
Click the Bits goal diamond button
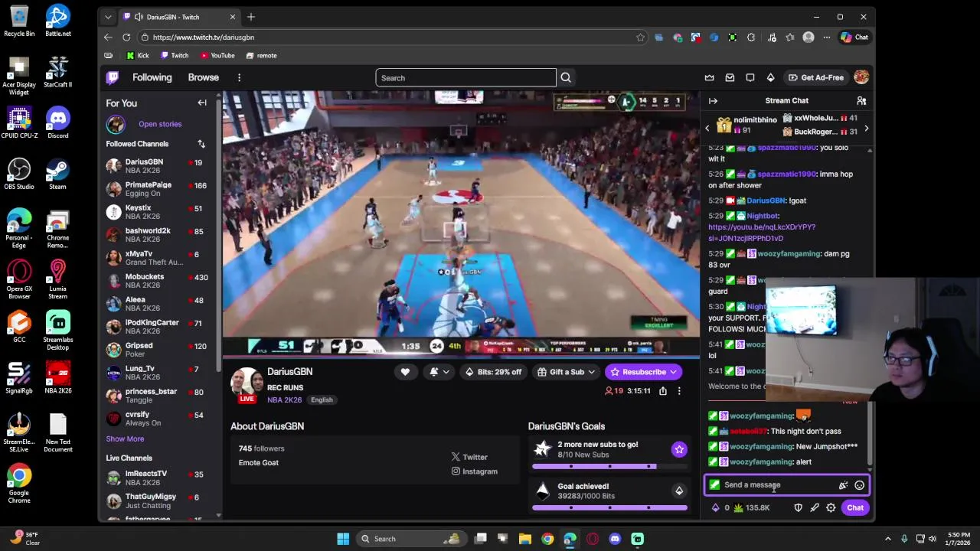[679, 491]
